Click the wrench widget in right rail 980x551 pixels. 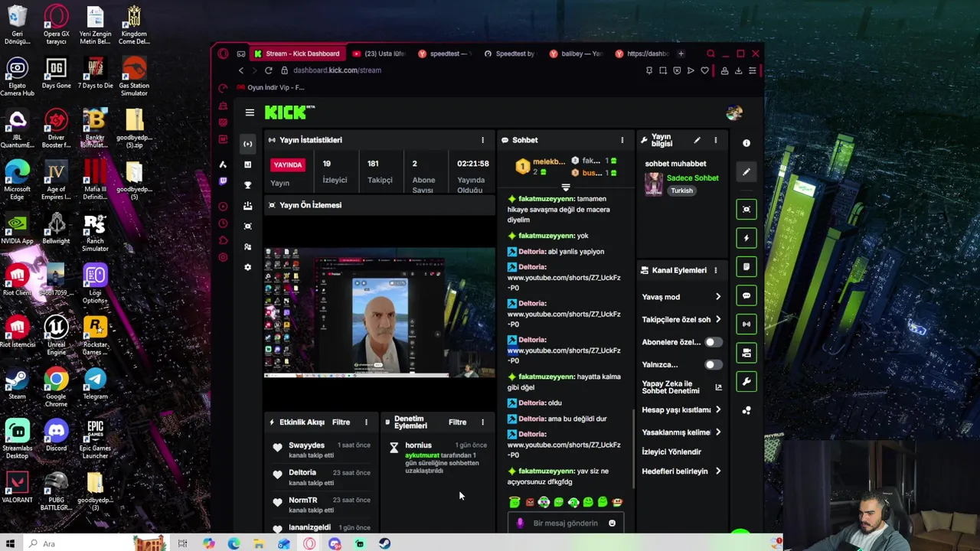tap(746, 382)
